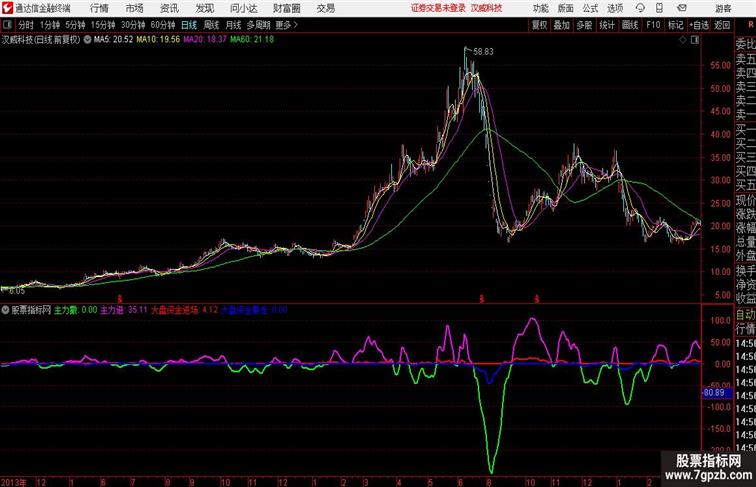Click the blue -80.89 value marker on the axis

[x=716, y=393]
